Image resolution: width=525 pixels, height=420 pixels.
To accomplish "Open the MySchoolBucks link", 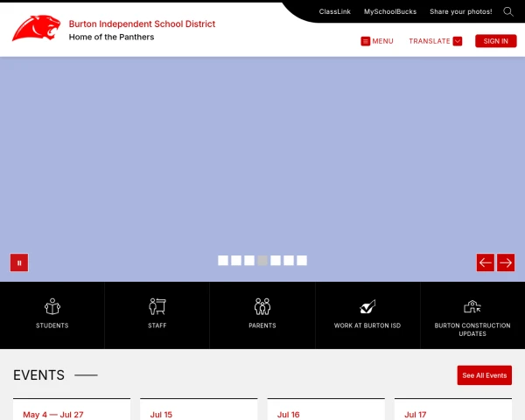I will point(390,11).
